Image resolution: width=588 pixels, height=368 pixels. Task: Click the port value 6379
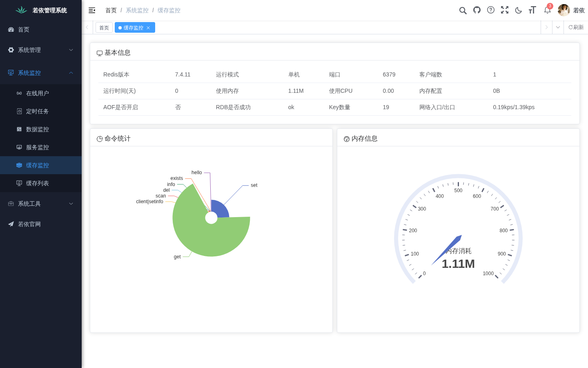(x=389, y=74)
